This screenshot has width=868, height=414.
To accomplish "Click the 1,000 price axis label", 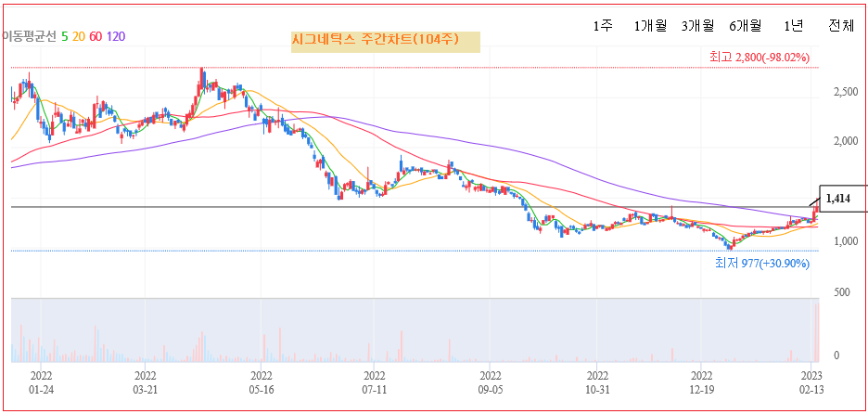I will [846, 241].
